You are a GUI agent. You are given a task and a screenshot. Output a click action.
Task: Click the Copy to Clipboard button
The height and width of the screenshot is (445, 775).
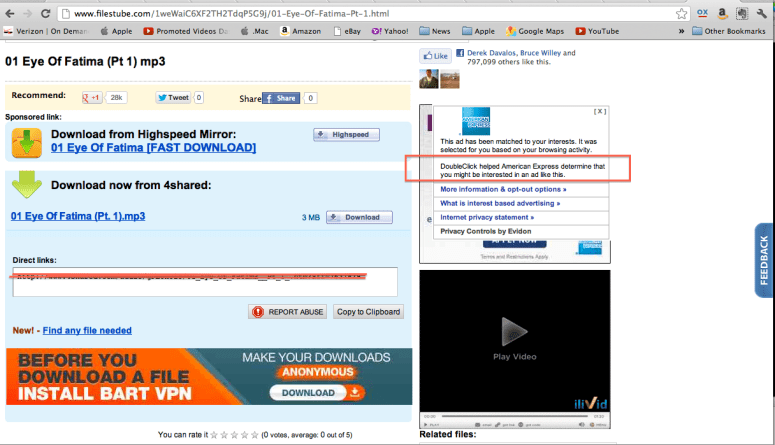point(368,312)
